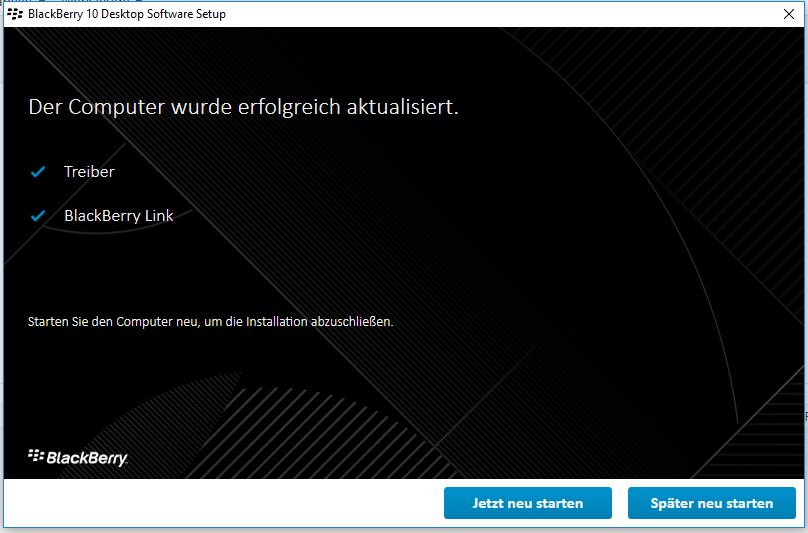Click the window title BlackBerry 10 Desktop Software Setup
This screenshot has height=533, width=808.
click(x=127, y=14)
